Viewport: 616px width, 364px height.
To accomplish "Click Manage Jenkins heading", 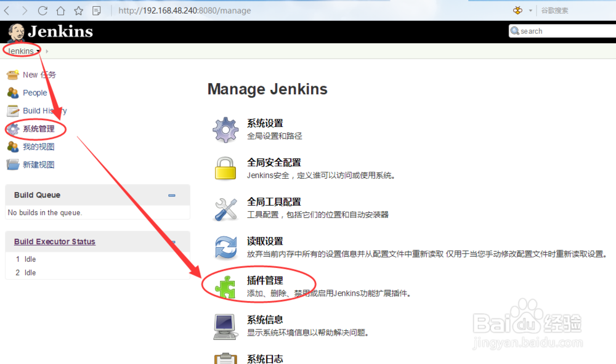I will tap(267, 89).
